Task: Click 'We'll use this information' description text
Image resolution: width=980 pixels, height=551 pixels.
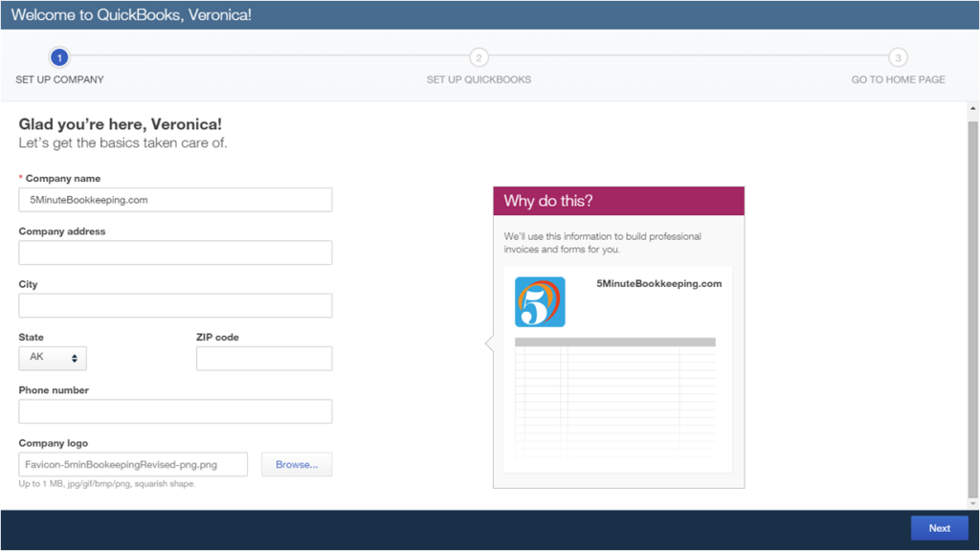Action: 603,242
